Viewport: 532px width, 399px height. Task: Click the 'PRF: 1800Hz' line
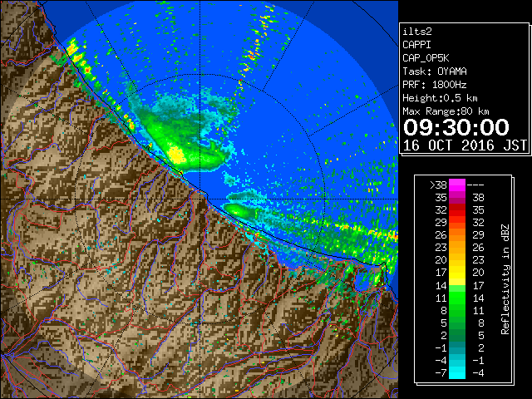434,85
